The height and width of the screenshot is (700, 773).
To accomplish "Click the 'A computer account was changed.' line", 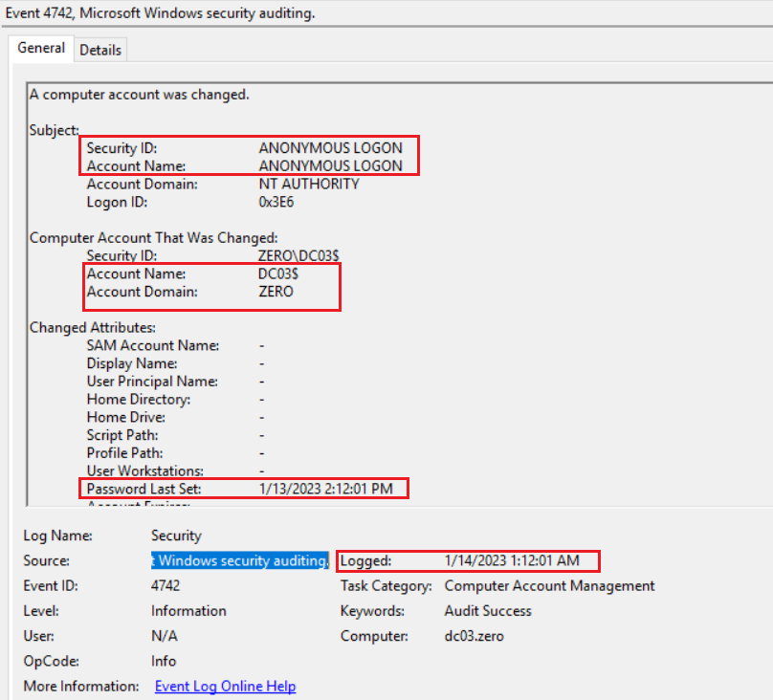I will (x=140, y=95).
